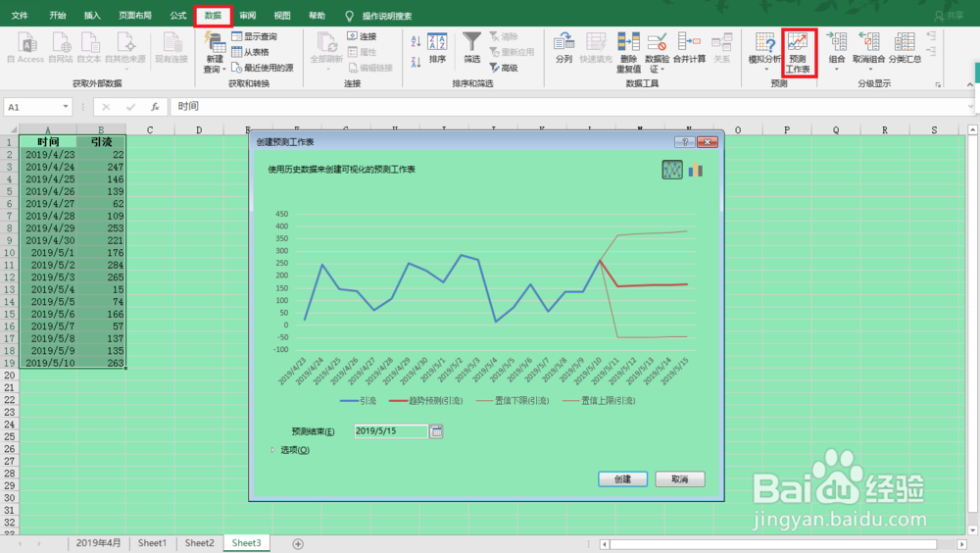Select column header C

pos(150,130)
